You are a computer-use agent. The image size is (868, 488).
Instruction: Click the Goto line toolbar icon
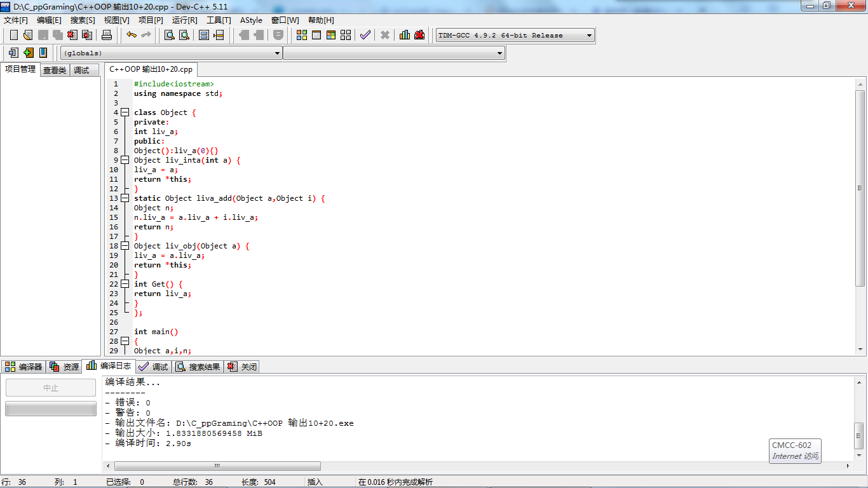coord(219,35)
